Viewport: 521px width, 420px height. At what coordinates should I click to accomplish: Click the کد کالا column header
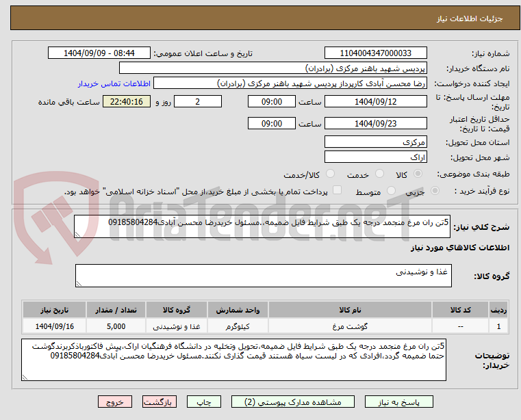460,310
